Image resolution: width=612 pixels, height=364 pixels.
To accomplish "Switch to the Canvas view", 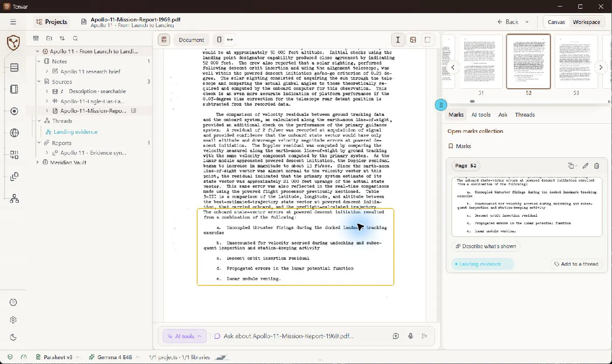I will [556, 22].
